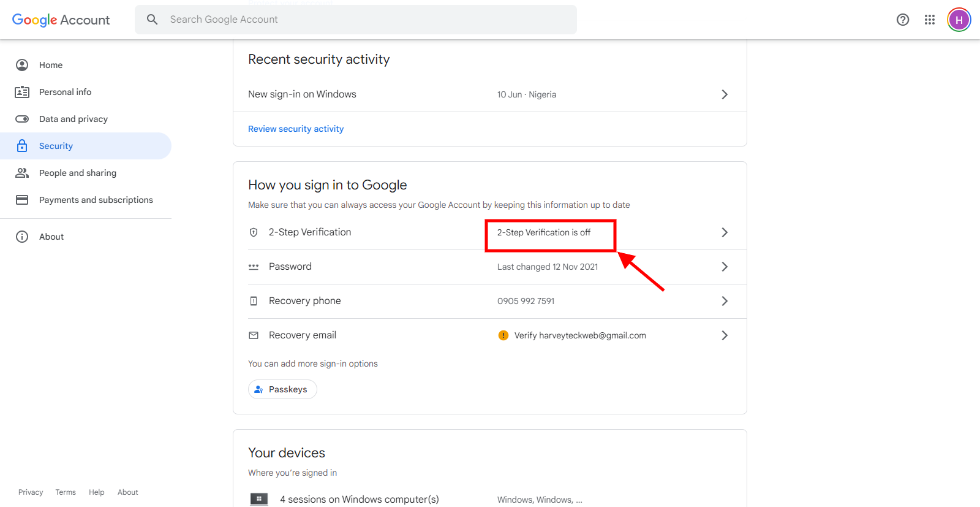Click the Payments card icon
Image resolution: width=980 pixels, height=507 pixels.
22,200
